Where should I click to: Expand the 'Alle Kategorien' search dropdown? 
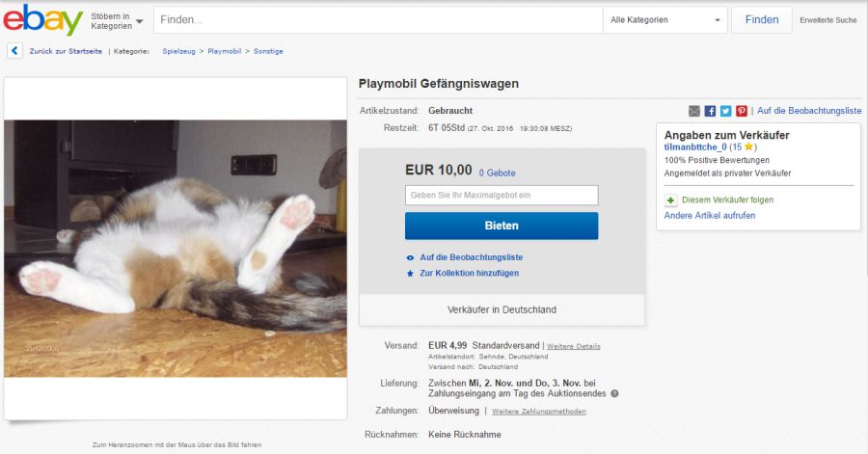[665, 19]
